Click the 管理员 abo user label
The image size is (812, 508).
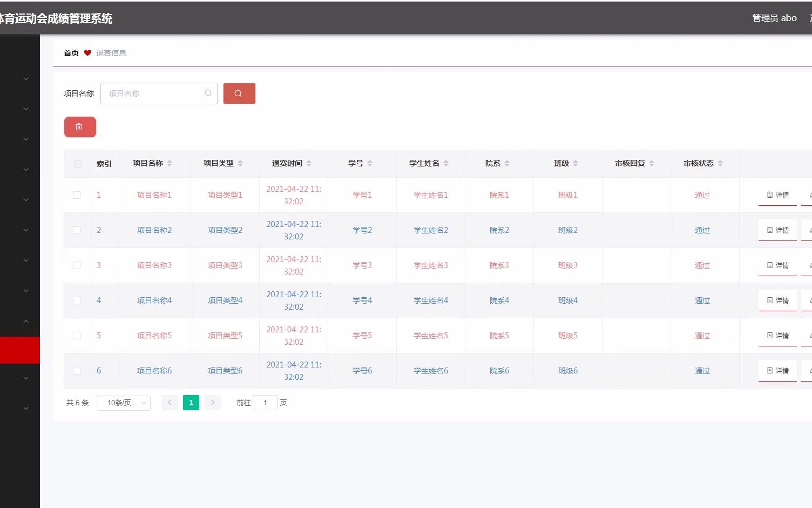point(775,18)
